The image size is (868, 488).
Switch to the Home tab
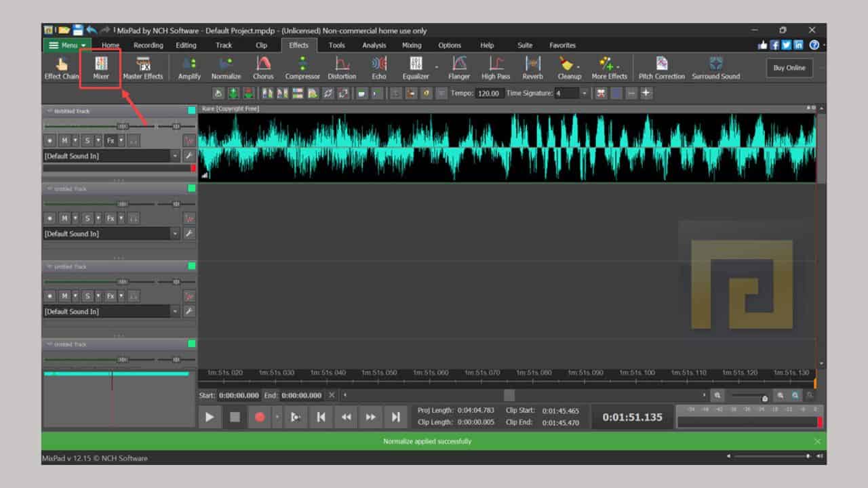(111, 45)
